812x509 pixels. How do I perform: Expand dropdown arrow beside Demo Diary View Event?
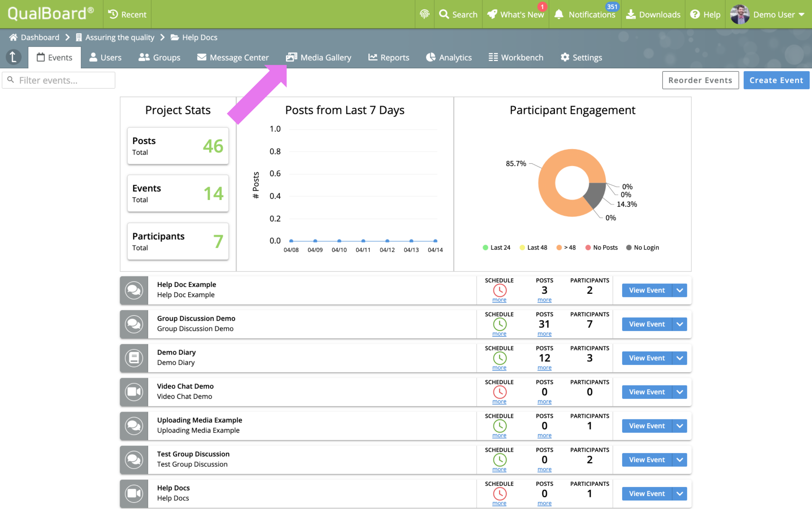tap(680, 358)
